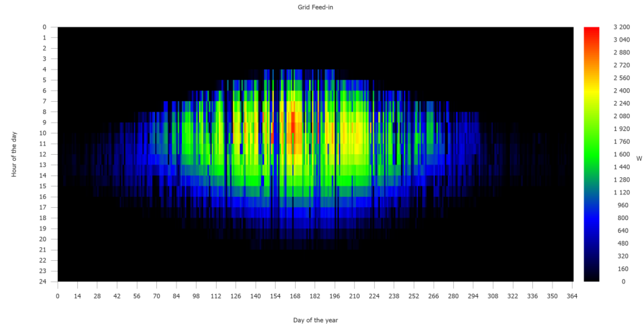Click the 'W' unit label beside the color scale
This screenshot has width=644, height=326.
[639, 158]
